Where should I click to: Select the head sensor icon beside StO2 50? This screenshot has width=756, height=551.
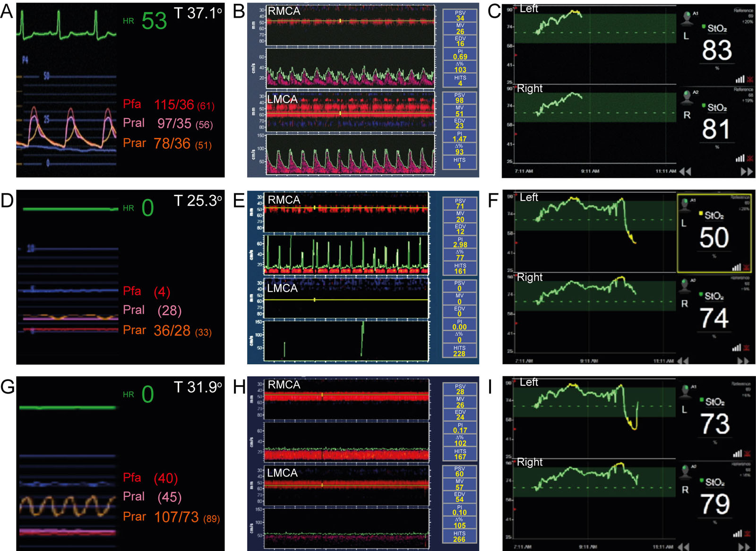(x=685, y=205)
